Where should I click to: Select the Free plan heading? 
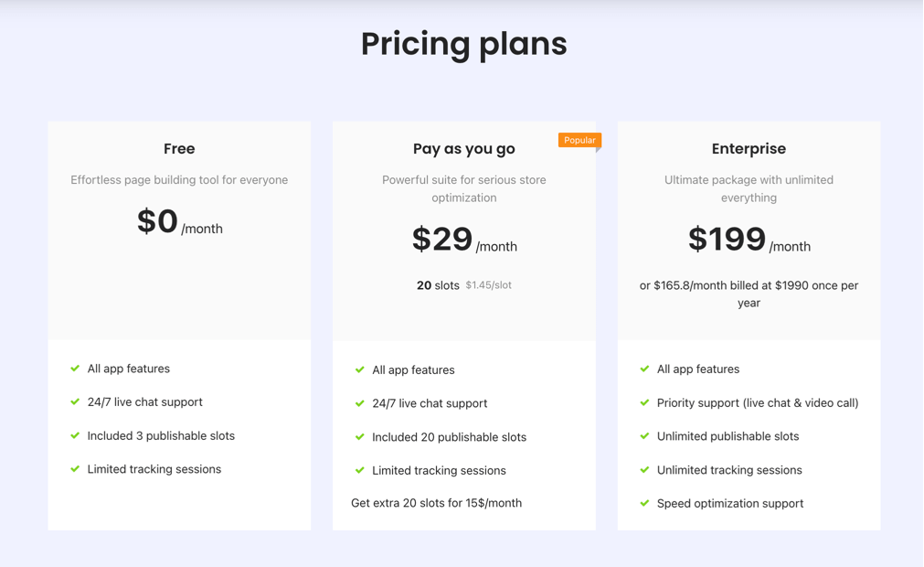click(x=179, y=148)
